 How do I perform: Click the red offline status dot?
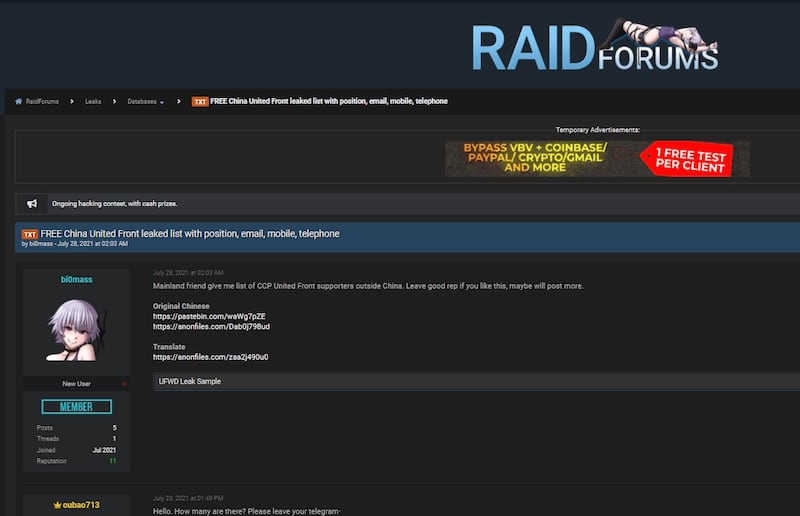tap(124, 383)
